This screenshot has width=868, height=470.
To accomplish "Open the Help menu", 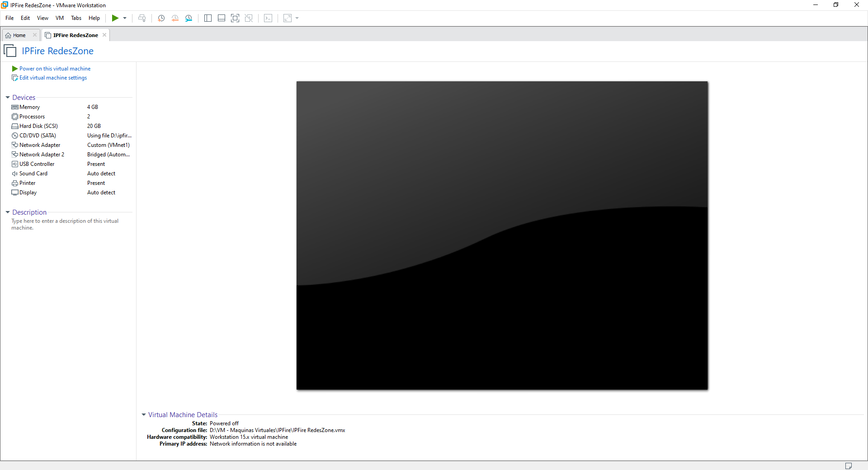I will point(94,18).
